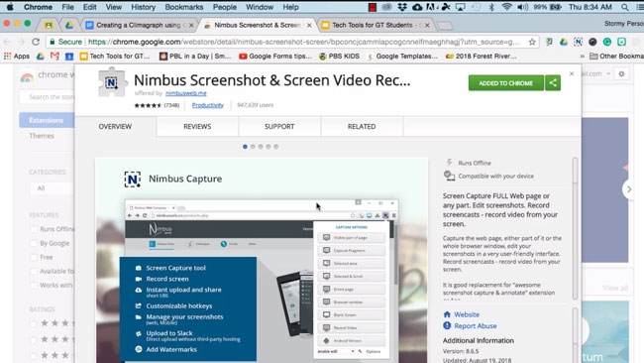Reload the current page
Image resolution: width=644 pixels, height=363 pixels.
point(36,42)
